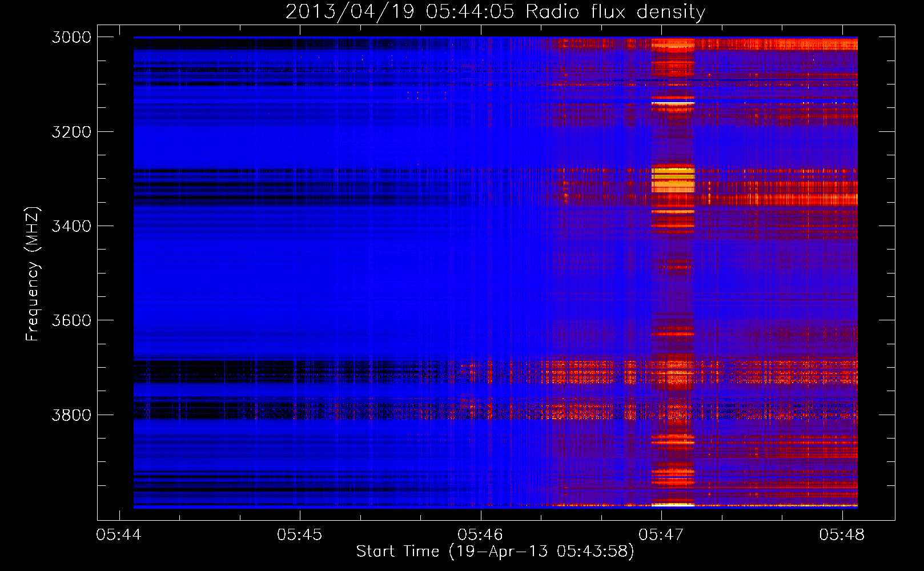Click the Start Time (19-Apr-13 05:43:58) label
Image resolution: width=924 pixels, height=571 pixels.
(x=495, y=552)
